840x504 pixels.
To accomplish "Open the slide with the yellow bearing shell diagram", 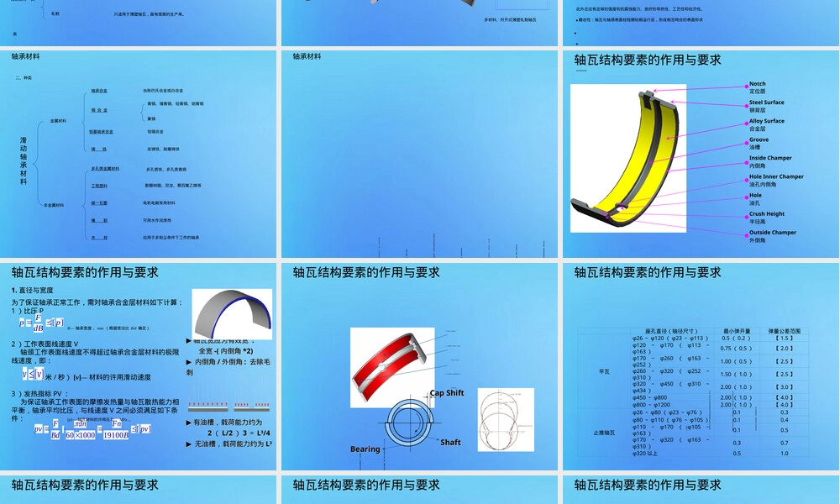I will coord(701,154).
